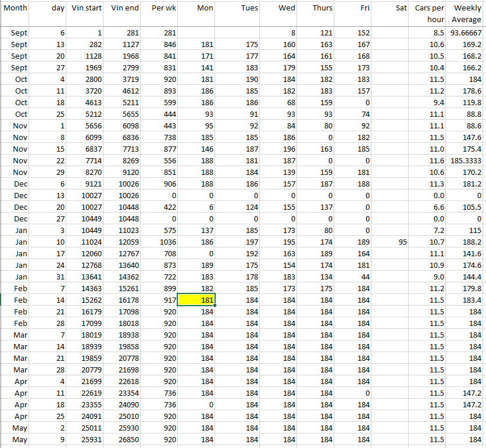Click the Vin end column header
Viewport: 486px width, 448px height.
point(124,8)
